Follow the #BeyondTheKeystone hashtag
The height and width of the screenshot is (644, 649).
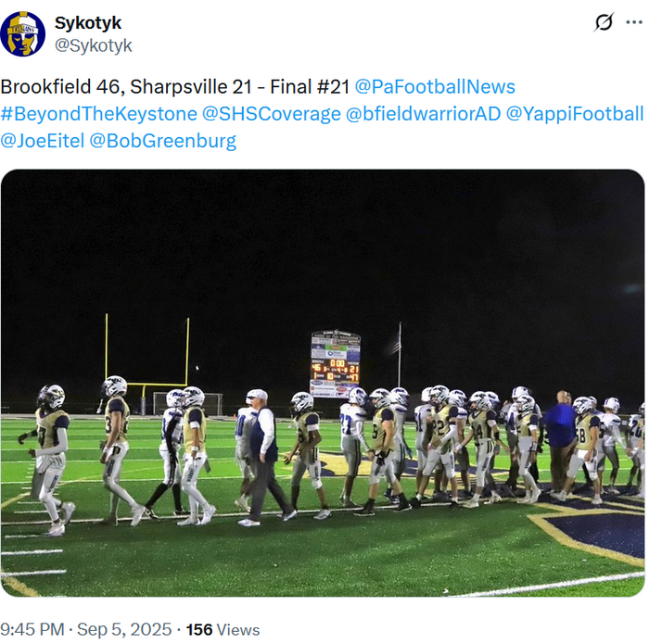pyautogui.click(x=99, y=114)
